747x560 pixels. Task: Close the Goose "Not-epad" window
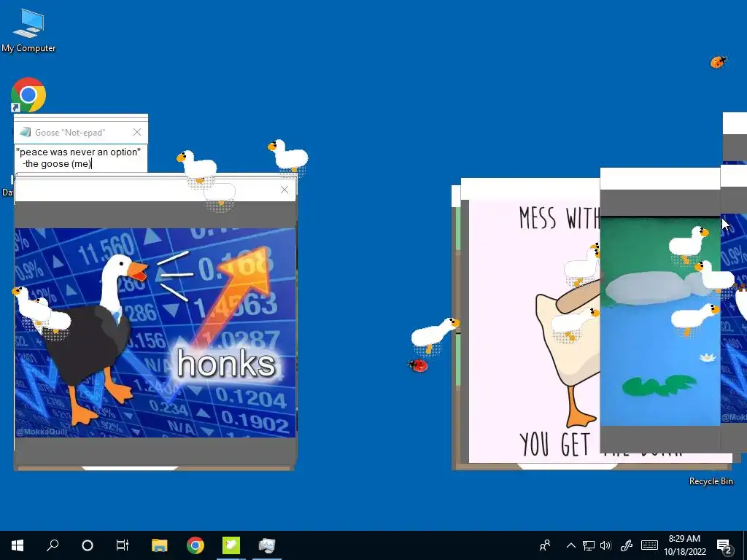137,132
